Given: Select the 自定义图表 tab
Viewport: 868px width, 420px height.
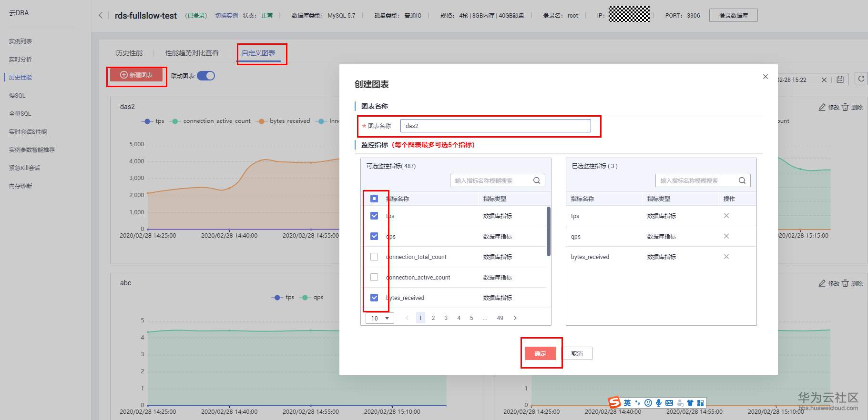Looking at the screenshot, I should pyautogui.click(x=258, y=53).
